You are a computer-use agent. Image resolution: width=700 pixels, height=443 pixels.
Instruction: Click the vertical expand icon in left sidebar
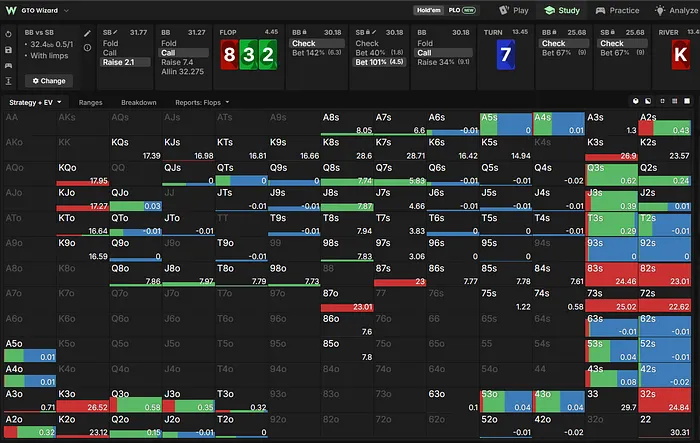pyautogui.click(x=8, y=81)
